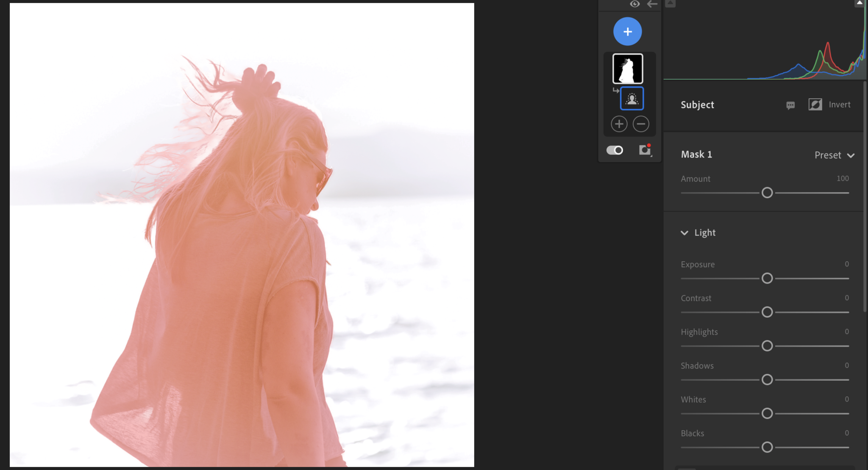Create a new mask with the blue plus button
Image resolution: width=868 pixels, height=470 pixels.
point(627,31)
